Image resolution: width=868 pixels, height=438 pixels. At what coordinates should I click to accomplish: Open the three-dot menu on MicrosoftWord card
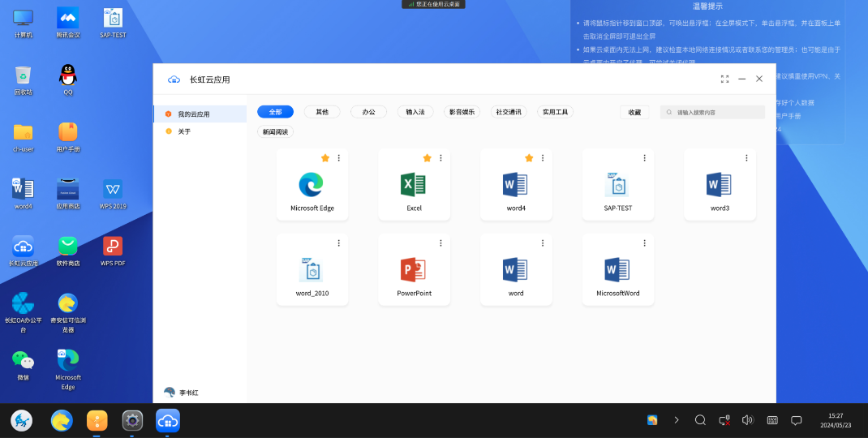point(644,243)
